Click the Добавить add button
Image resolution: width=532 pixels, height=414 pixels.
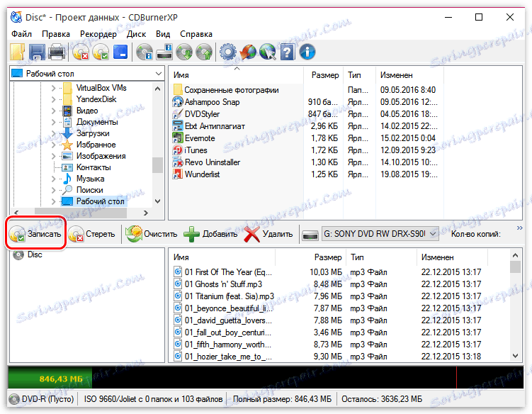[x=210, y=234]
